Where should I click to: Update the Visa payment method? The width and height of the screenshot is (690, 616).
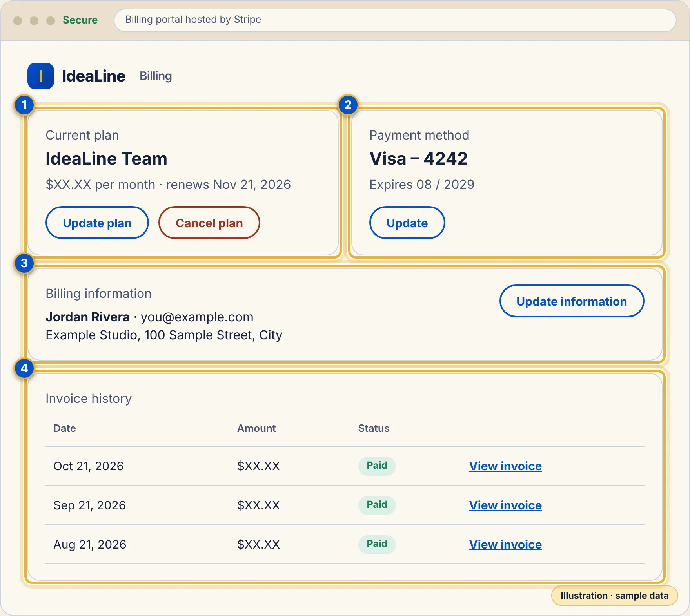(x=407, y=223)
